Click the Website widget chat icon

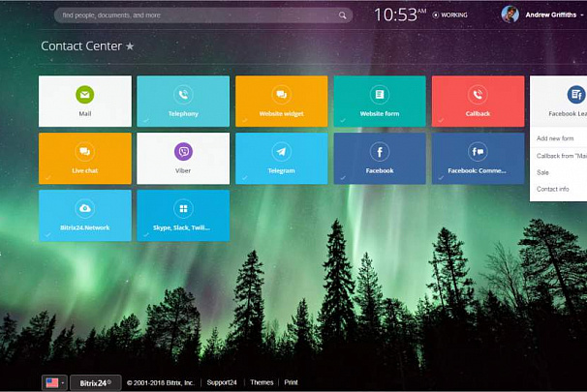click(281, 95)
